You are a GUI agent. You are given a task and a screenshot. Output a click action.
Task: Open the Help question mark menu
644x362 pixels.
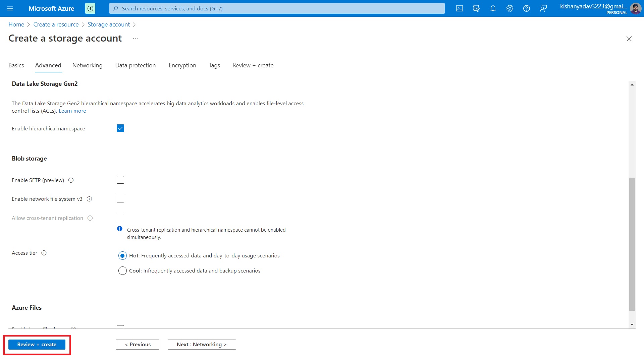point(527,8)
